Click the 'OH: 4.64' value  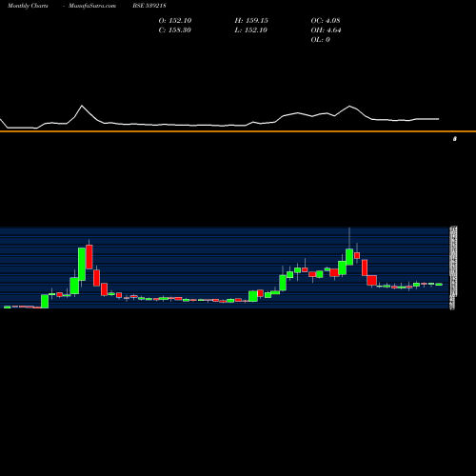point(326,30)
